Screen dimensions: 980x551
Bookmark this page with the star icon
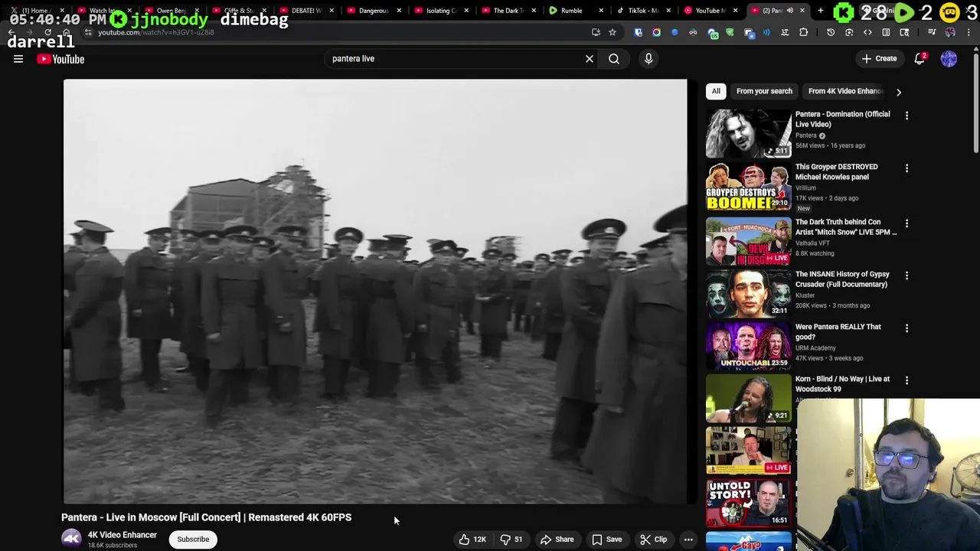[612, 32]
